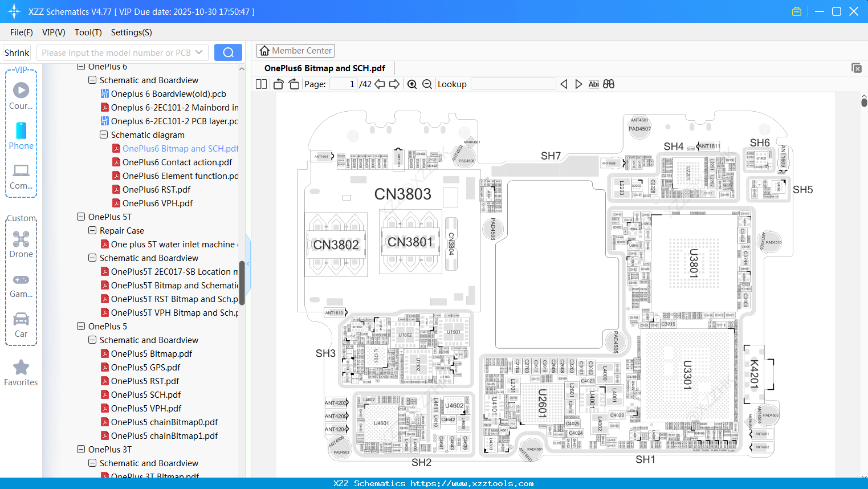Open the Car category

[x=21, y=325]
